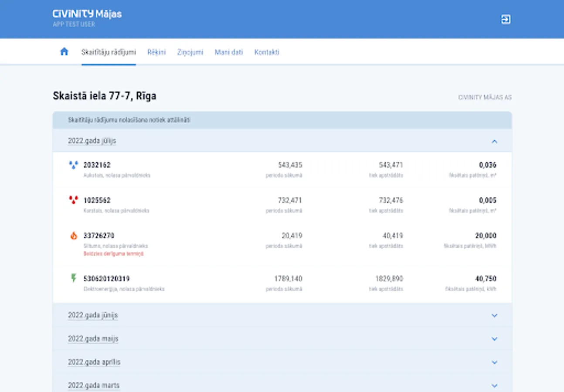Click the red hot water meter icon
The width and height of the screenshot is (564, 392).
tap(73, 200)
